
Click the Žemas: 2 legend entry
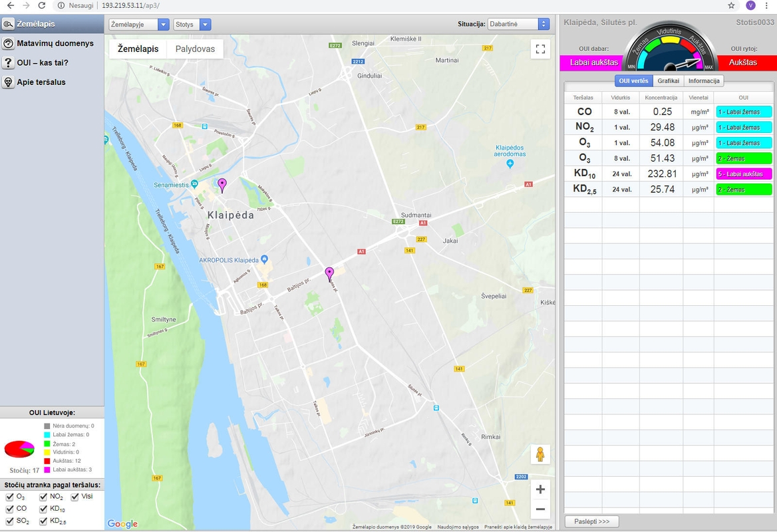tap(60, 444)
